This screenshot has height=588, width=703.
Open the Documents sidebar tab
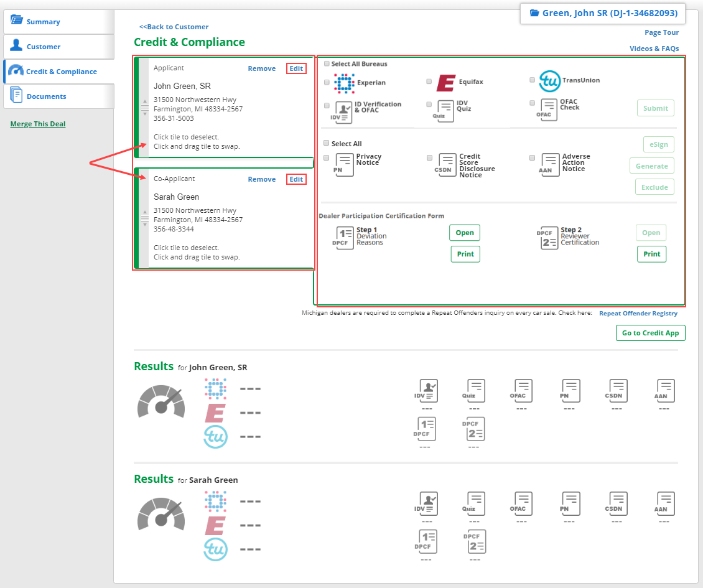[x=58, y=96]
